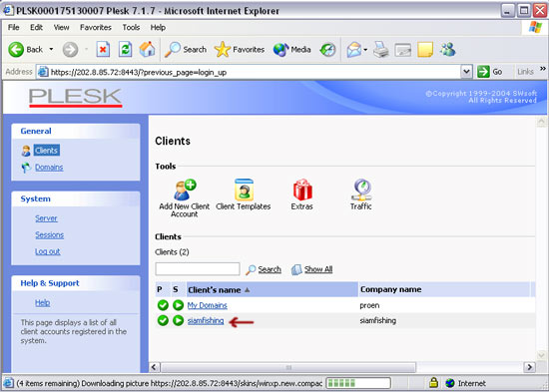549x392 pixels.
Task: Click the Internet zone globe icon
Action: [450, 383]
